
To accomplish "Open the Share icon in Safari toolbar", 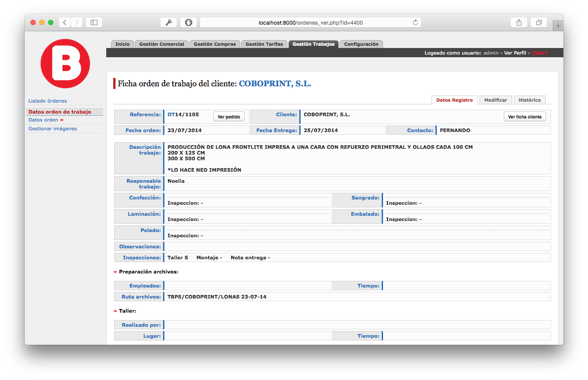I will (519, 22).
